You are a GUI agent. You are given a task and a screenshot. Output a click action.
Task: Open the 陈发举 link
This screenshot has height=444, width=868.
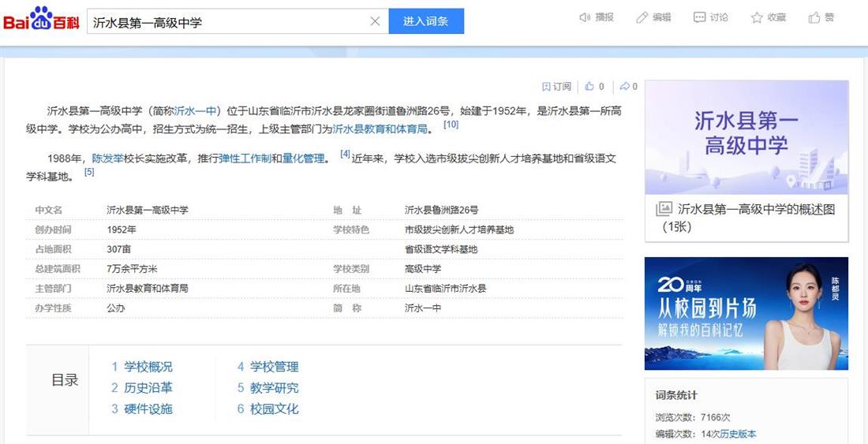point(108,159)
